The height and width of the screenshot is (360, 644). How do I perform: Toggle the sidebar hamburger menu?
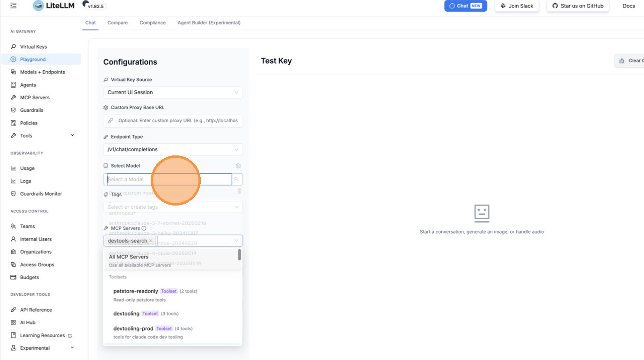click(13, 6)
